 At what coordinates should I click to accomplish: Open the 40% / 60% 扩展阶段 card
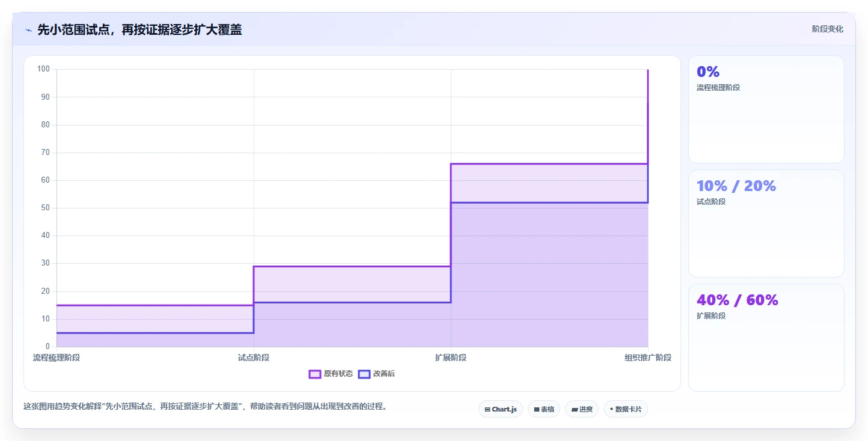(x=766, y=338)
